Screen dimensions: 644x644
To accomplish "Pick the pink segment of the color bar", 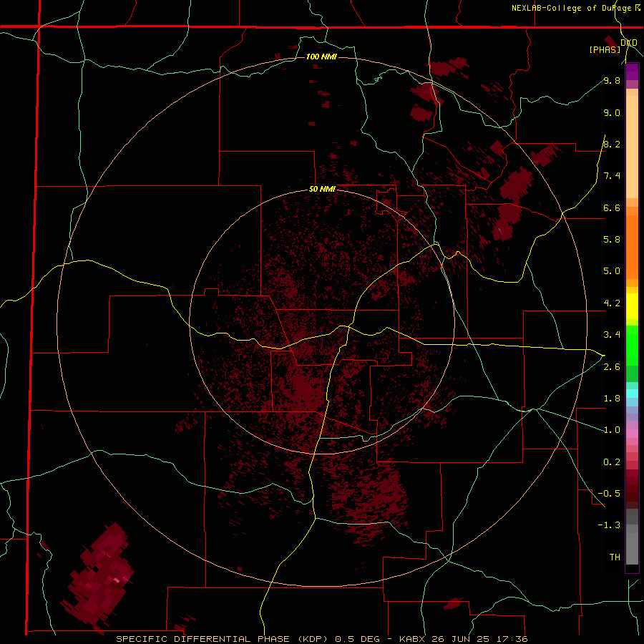I will [x=632, y=434].
